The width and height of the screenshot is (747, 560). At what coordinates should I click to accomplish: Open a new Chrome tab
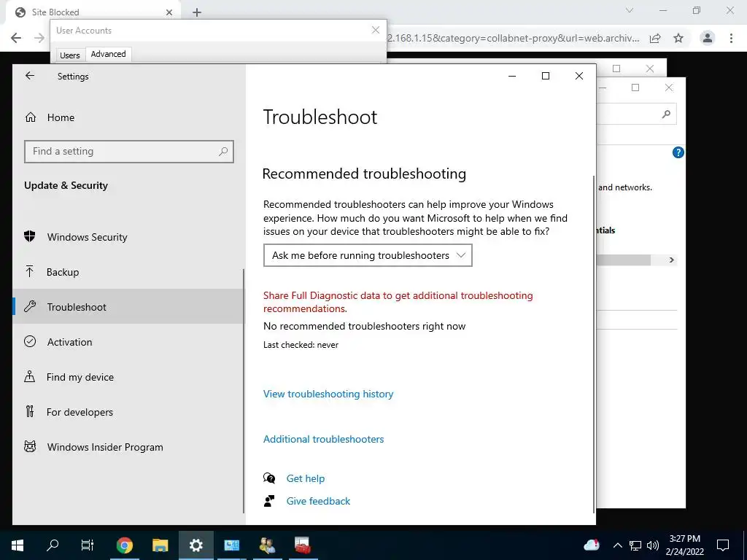[197, 12]
